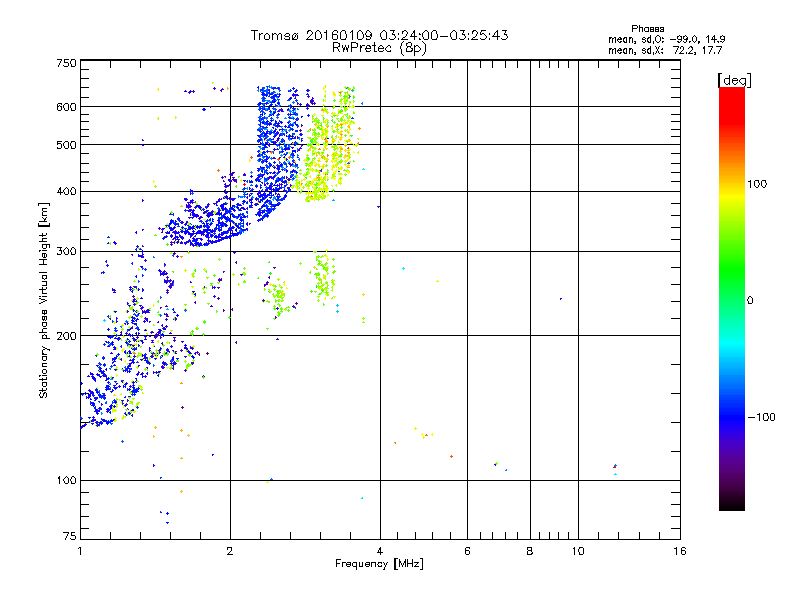Click the "Phases" header text
This screenshot has height=600, width=800.
point(647,29)
